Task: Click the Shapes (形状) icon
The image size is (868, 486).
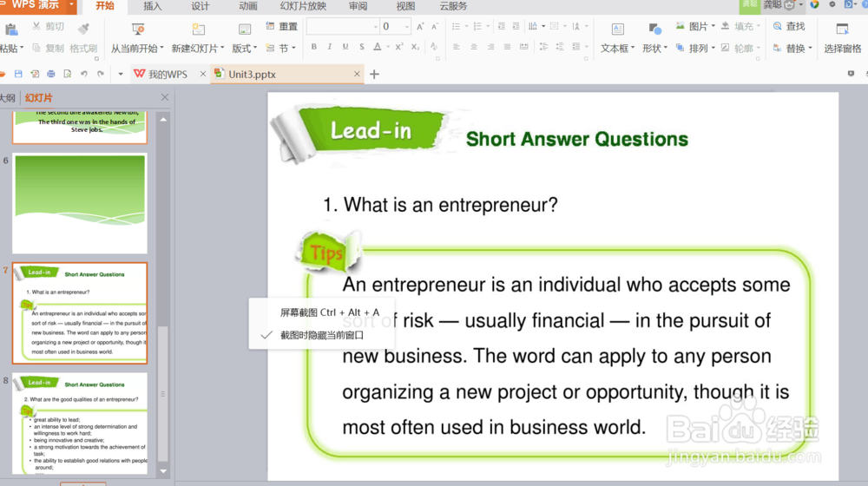Action: pos(654,29)
